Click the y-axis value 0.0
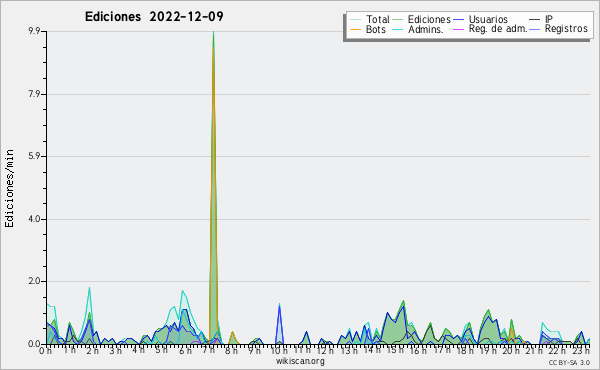The width and height of the screenshot is (600, 370). click(x=34, y=344)
